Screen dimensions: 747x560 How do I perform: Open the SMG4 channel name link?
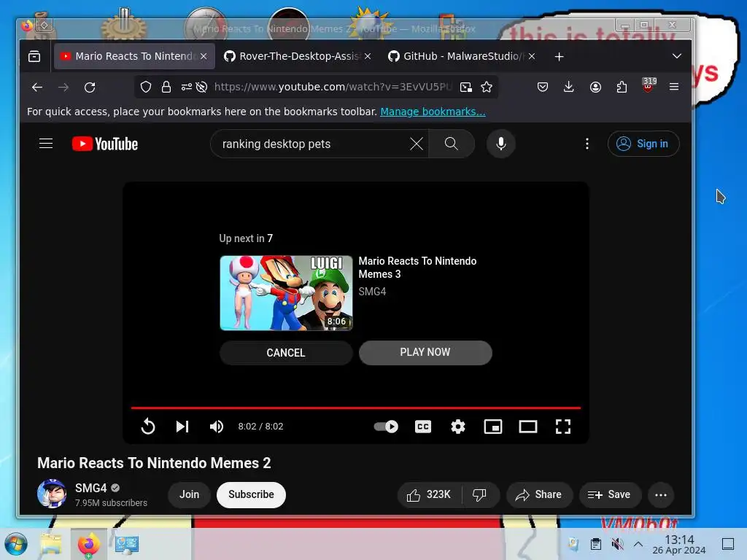point(90,488)
